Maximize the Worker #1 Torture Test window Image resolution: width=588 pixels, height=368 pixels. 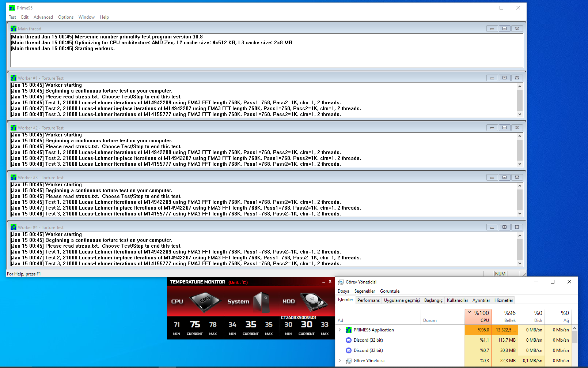point(504,78)
